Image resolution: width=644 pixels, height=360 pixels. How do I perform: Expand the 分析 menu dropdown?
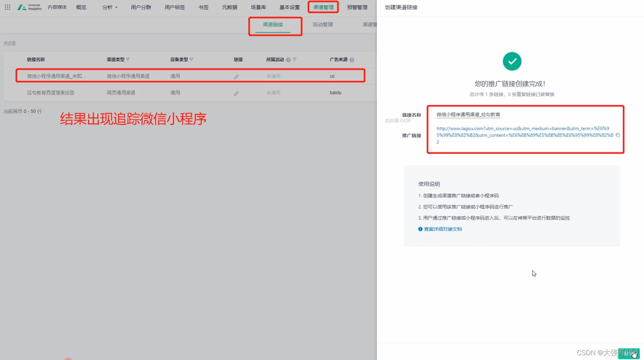click(110, 7)
